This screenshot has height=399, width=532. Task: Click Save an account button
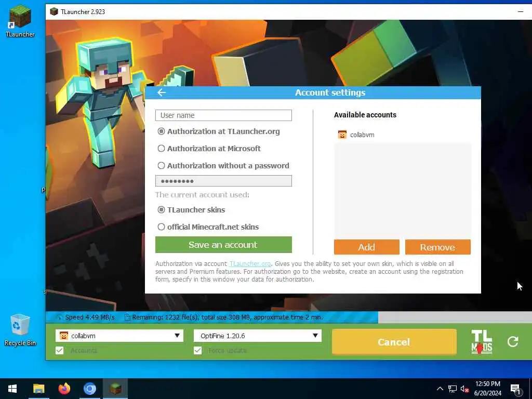click(x=223, y=245)
